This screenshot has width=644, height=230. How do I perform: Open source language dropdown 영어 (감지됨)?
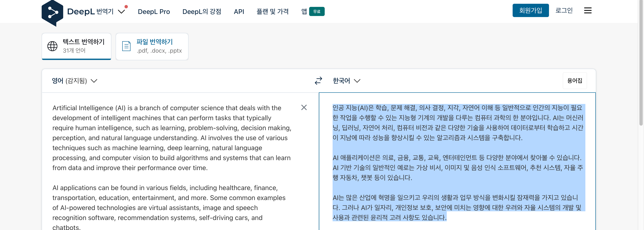click(74, 81)
